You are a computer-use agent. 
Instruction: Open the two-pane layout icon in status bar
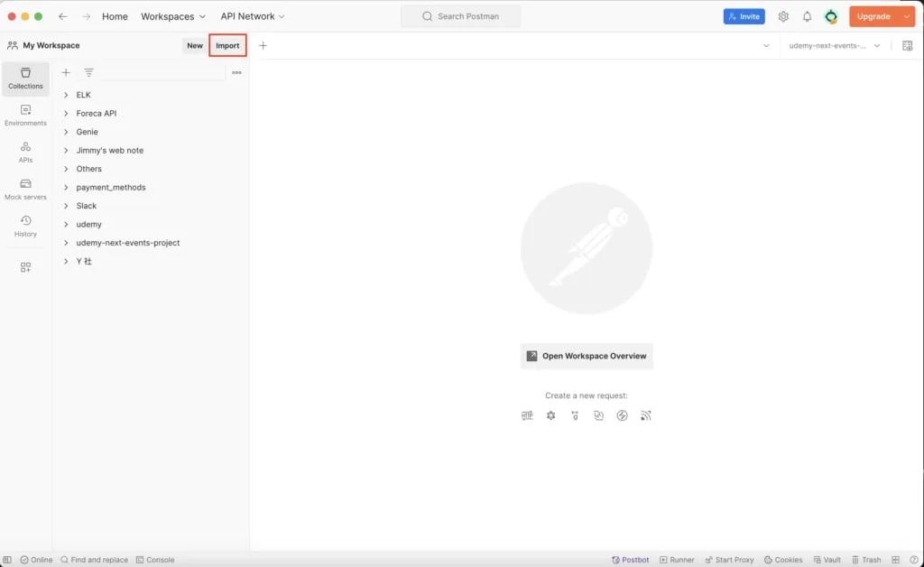896,560
